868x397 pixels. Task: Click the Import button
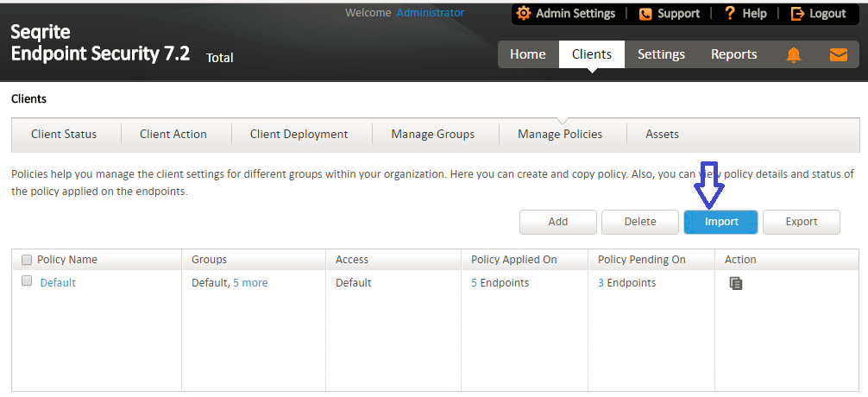click(x=720, y=222)
